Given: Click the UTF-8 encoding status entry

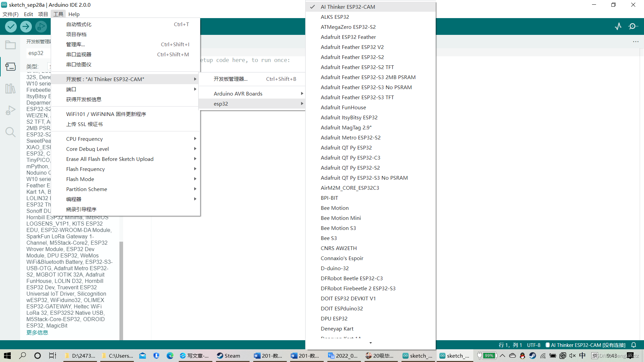Looking at the screenshot, I should pos(534,345).
